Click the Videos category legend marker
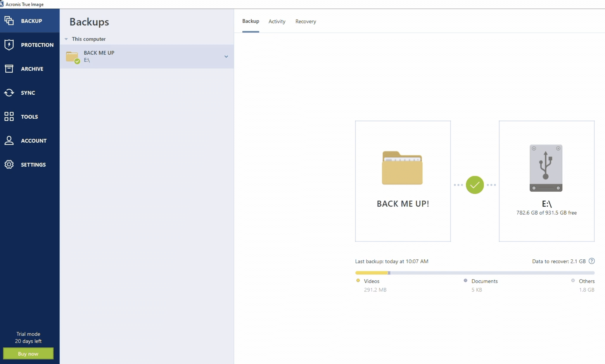The image size is (605, 364). tap(358, 280)
